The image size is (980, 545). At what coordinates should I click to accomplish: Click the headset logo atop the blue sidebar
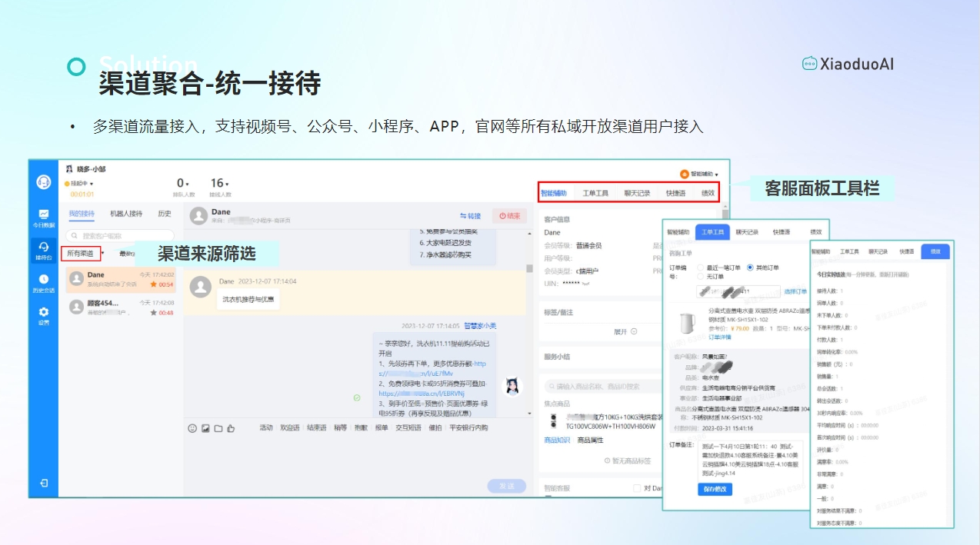tap(44, 182)
